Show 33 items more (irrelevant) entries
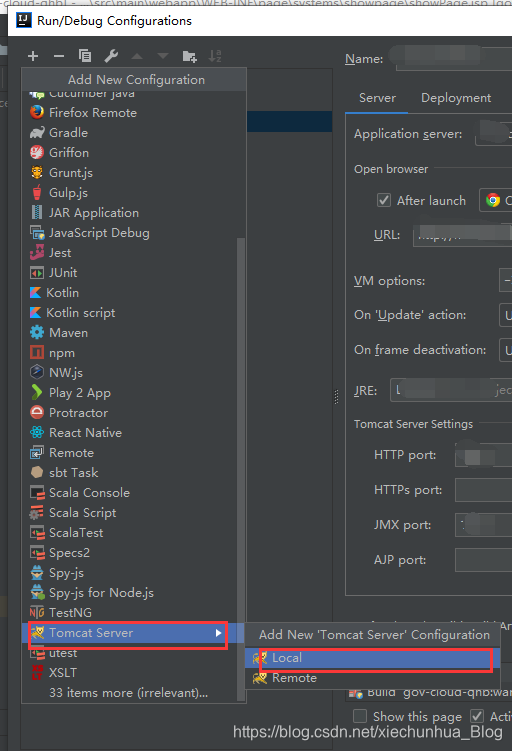Screen dimensions: 512x751 [x=128, y=693]
